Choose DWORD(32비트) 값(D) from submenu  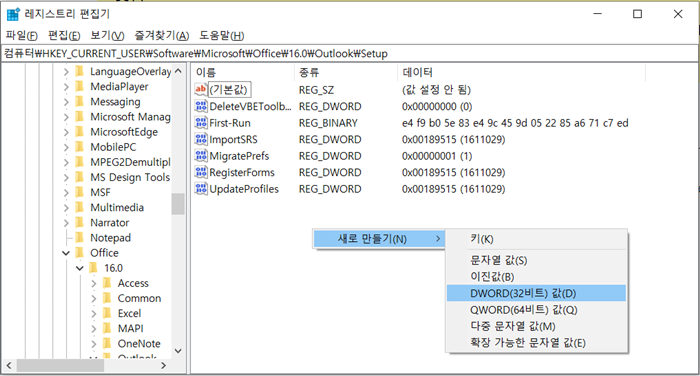[536, 293]
